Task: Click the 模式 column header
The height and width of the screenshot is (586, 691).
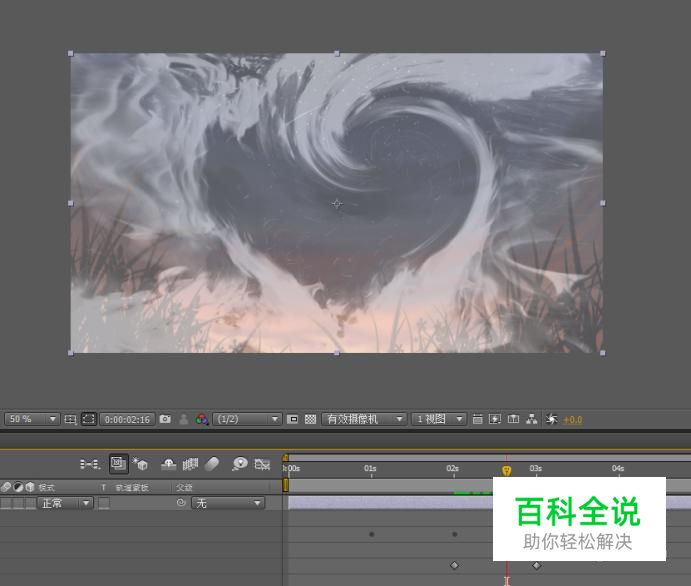Action: click(47, 487)
